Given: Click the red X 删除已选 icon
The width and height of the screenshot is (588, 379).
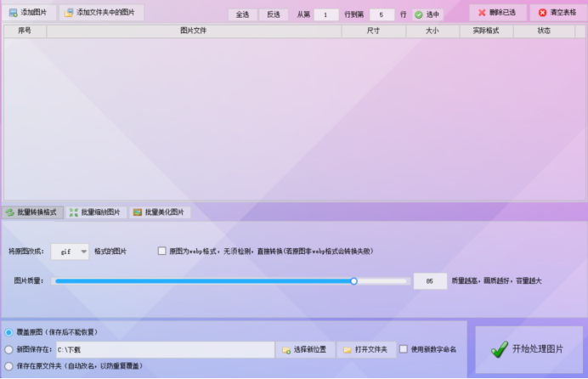Looking at the screenshot, I should [x=482, y=13].
